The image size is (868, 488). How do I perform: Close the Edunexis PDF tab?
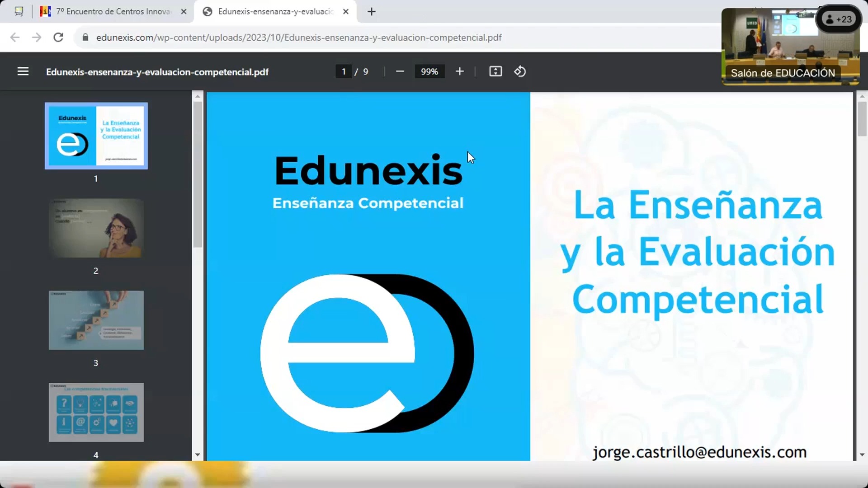tap(346, 12)
